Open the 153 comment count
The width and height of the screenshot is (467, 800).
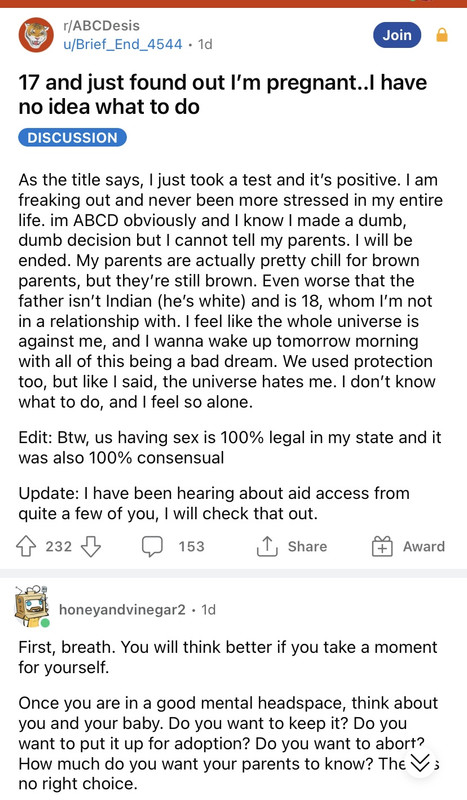pyautogui.click(x=191, y=546)
